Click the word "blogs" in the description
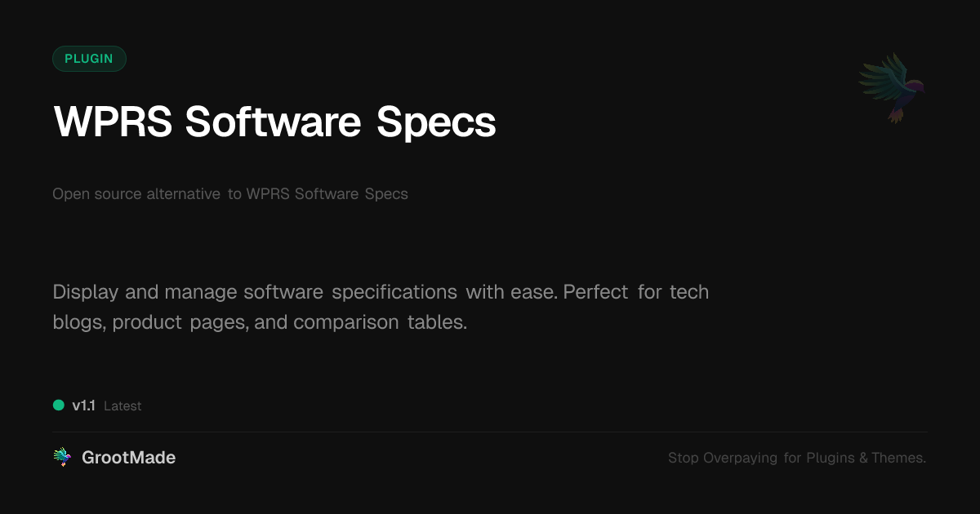Screen dimensions: 980x514 pyautogui.click(x=78, y=322)
